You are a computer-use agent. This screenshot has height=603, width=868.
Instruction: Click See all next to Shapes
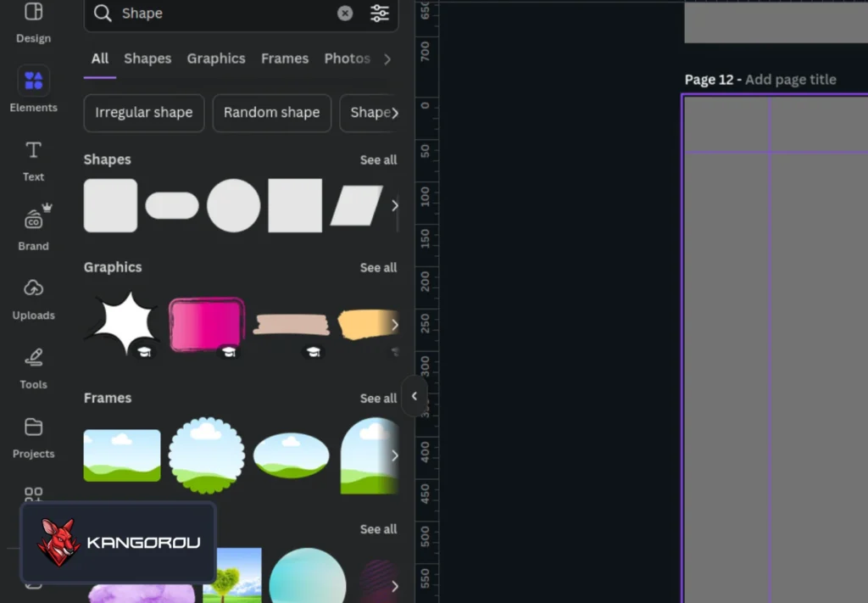coord(378,160)
